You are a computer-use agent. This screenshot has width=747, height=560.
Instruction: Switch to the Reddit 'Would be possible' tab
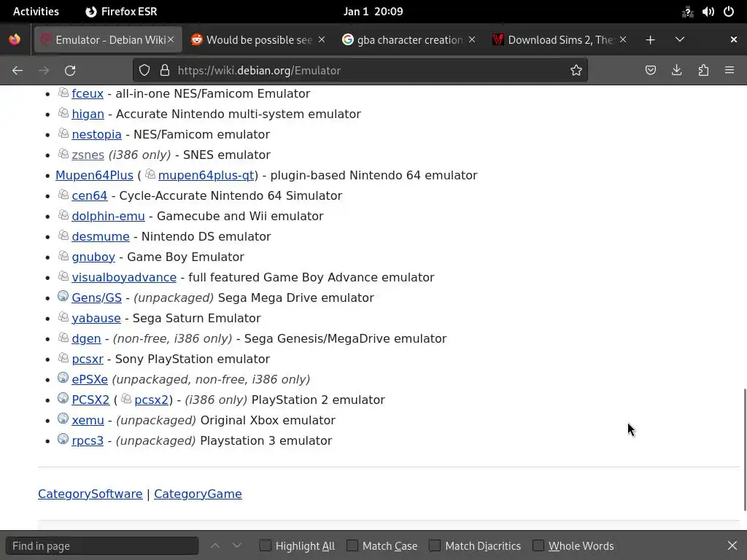[x=258, y=40]
